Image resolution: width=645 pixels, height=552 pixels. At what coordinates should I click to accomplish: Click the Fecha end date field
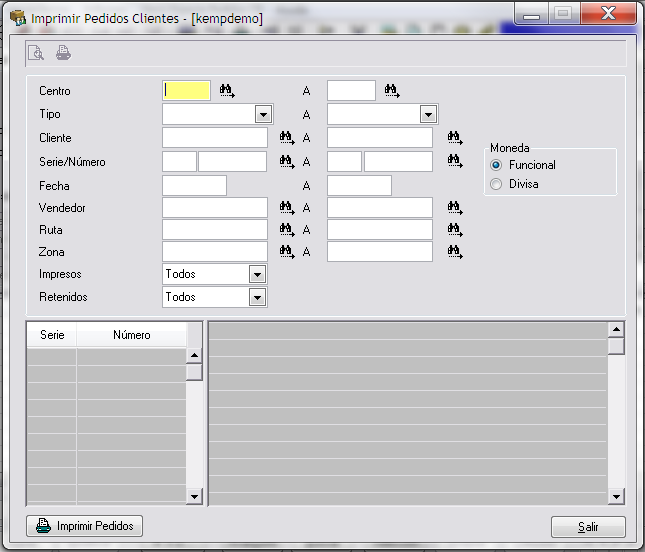coord(359,186)
